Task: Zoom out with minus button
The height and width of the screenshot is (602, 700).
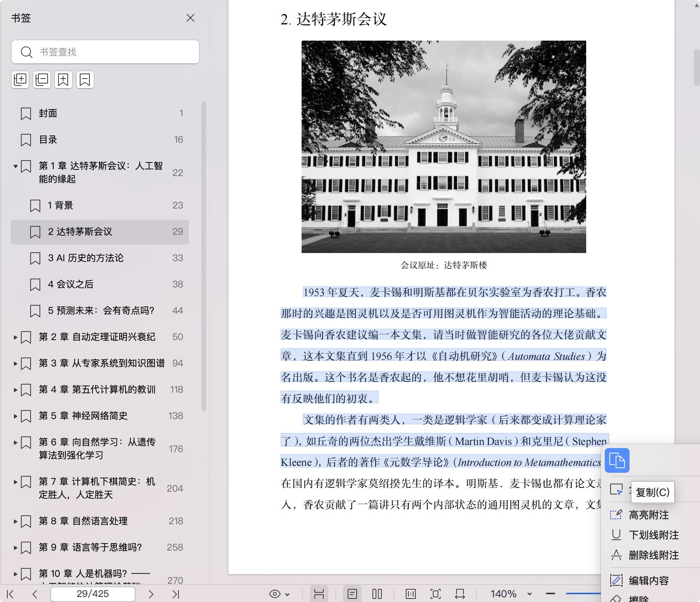Action: coord(551,593)
